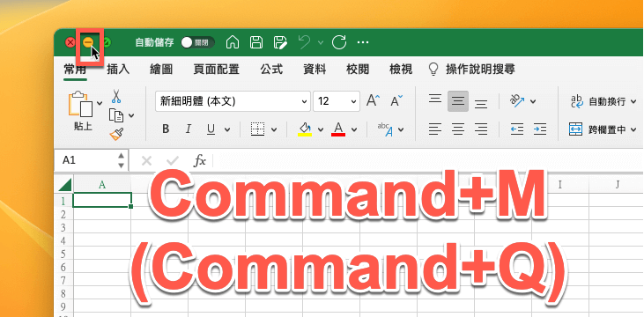Expand the underline style arrow
The width and height of the screenshot is (644, 317).
pyautogui.click(x=227, y=129)
